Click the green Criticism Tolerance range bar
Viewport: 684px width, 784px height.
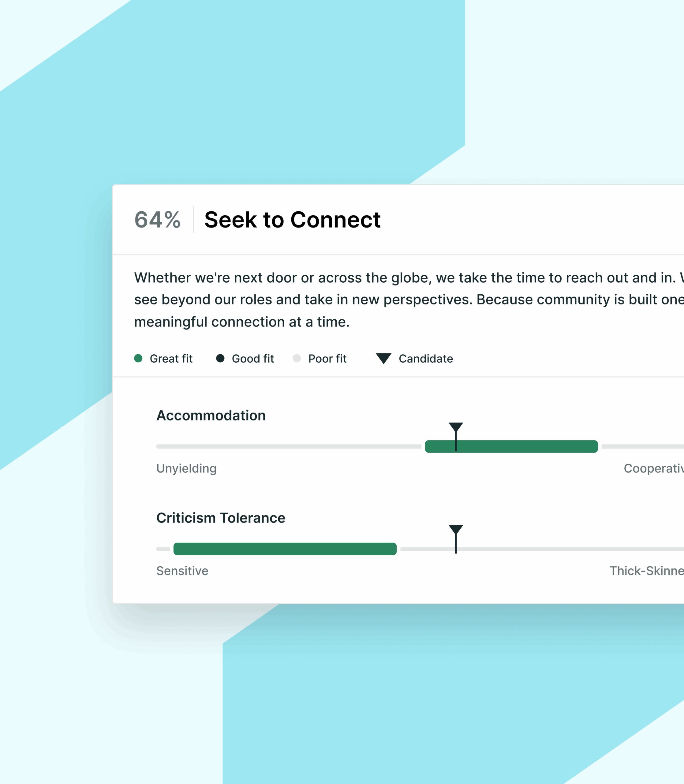tap(285, 549)
